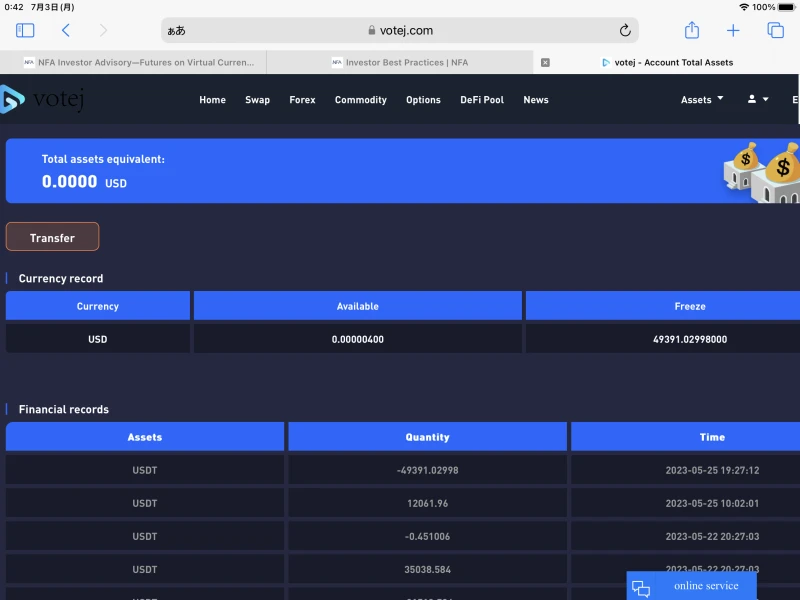This screenshot has height=600, width=800.
Task: Tap the reader text size button in address bar
Action: pyautogui.click(x=176, y=30)
